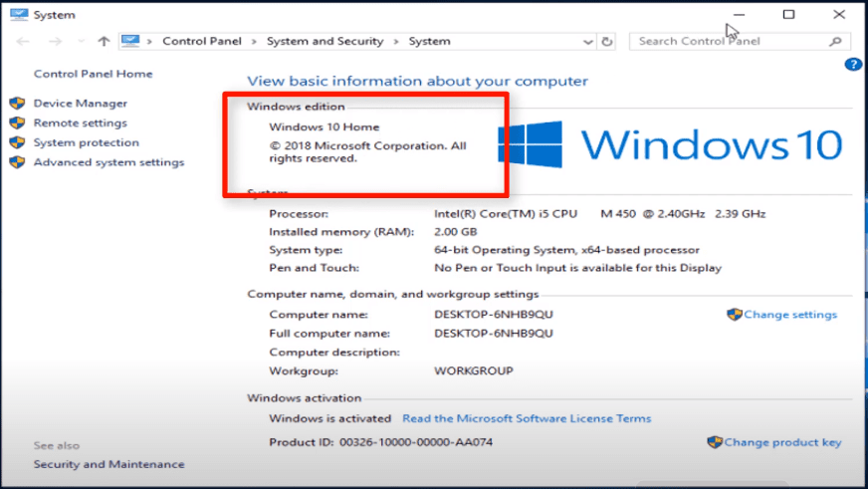Image resolution: width=868 pixels, height=489 pixels.
Task: Click shield icon next to Change settings
Action: coord(734,315)
